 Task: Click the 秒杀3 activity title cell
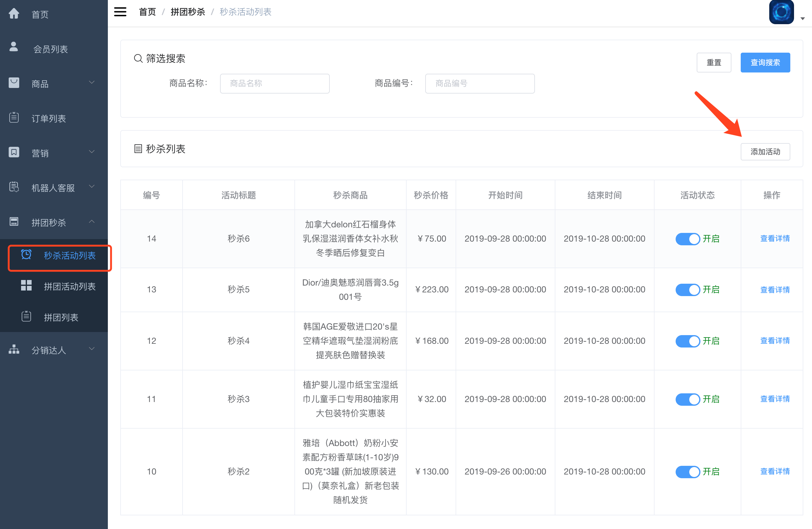click(x=238, y=400)
